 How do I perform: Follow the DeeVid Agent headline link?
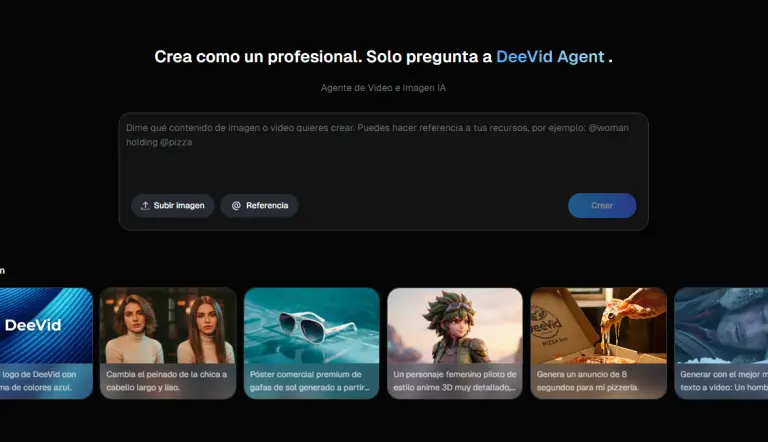550,57
